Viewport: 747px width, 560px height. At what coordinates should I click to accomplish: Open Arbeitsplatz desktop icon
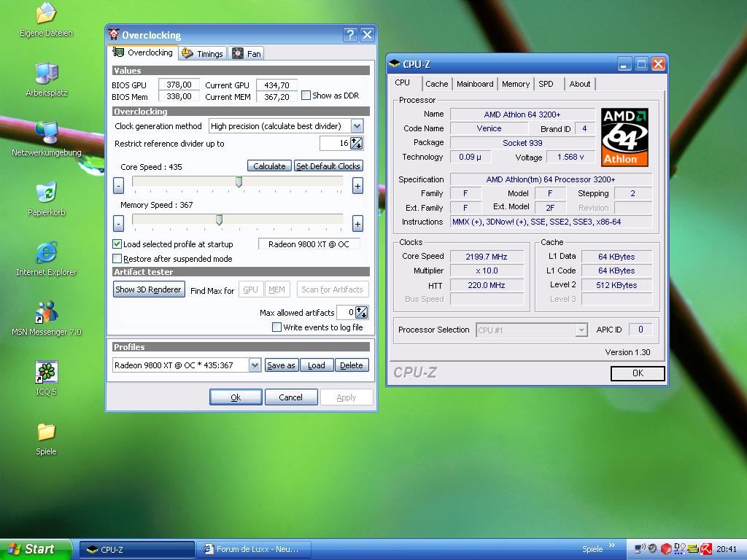click(x=46, y=79)
